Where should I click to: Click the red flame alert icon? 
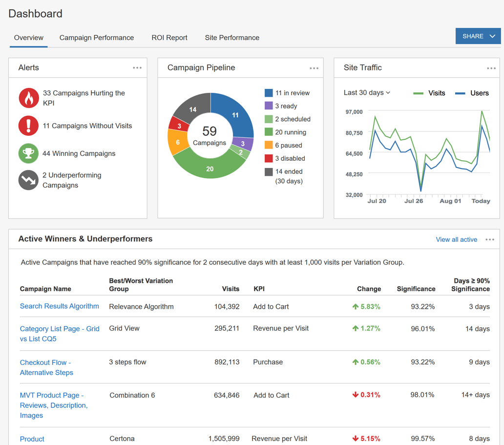pyautogui.click(x=28, y=98)
